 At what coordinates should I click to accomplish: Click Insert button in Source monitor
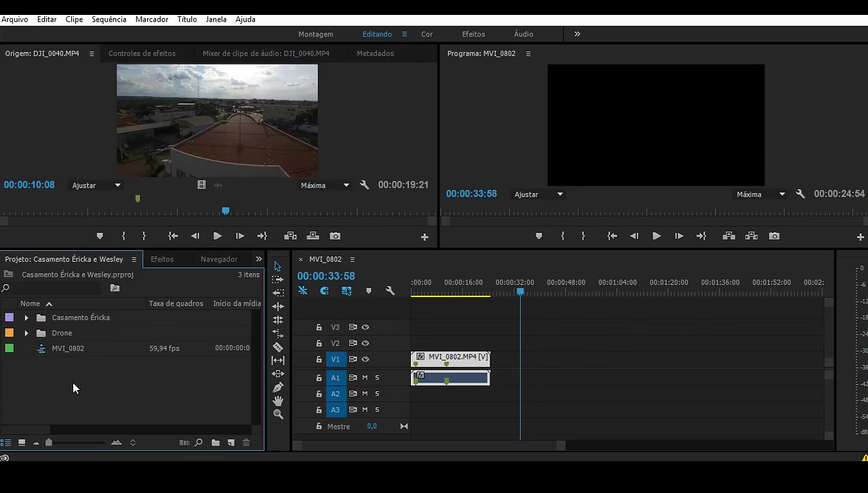click(290, 236)
